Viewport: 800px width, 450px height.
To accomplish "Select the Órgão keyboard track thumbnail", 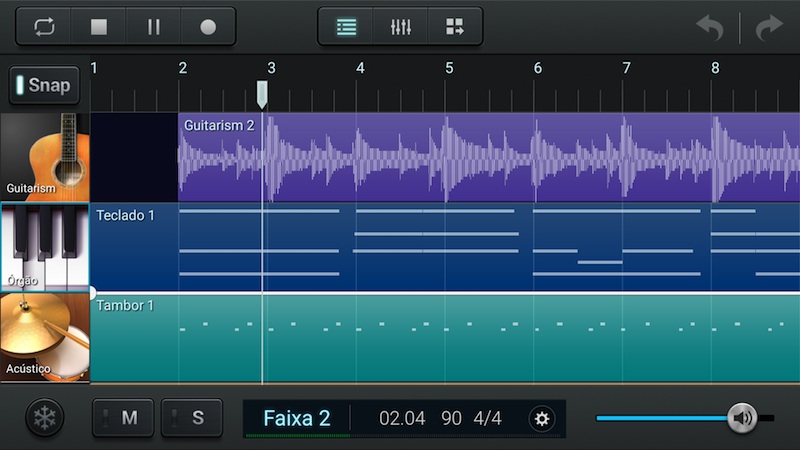I will pyautogui.click(x=45, y=247).
